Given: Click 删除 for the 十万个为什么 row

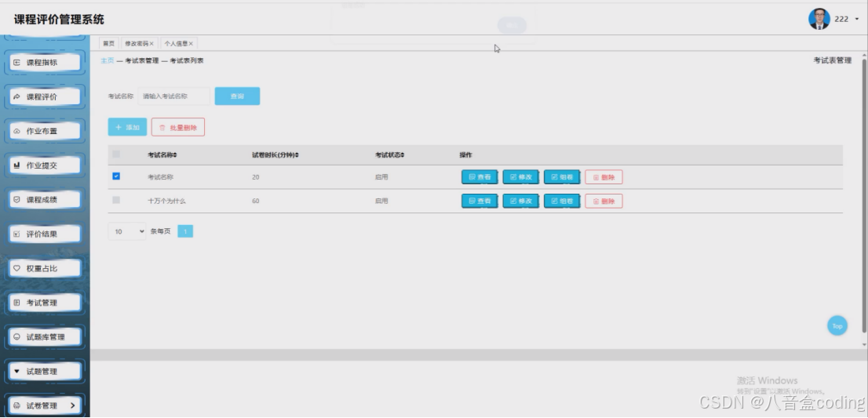Looking at the screenshot, I should pyautogui.click(x=604, y=202).
